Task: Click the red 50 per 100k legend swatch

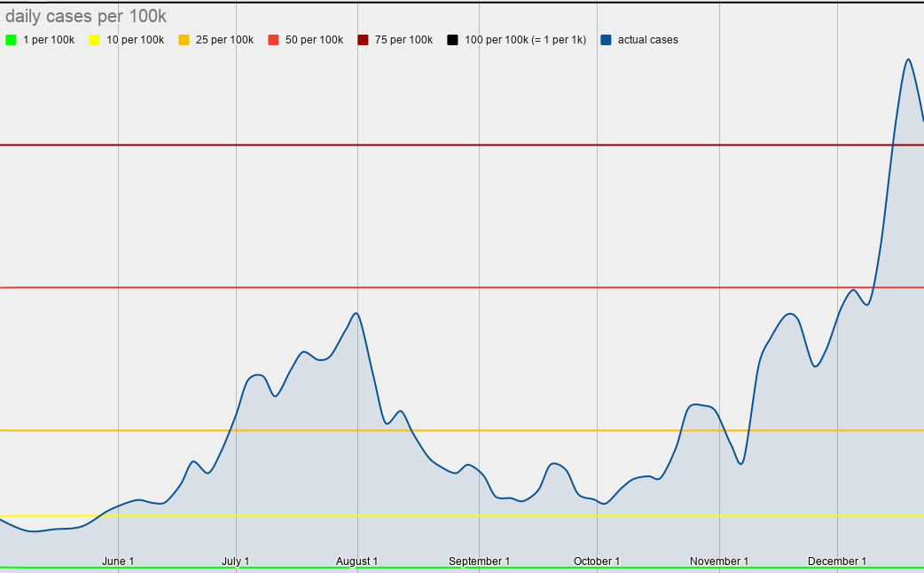Action: point(273,40)
